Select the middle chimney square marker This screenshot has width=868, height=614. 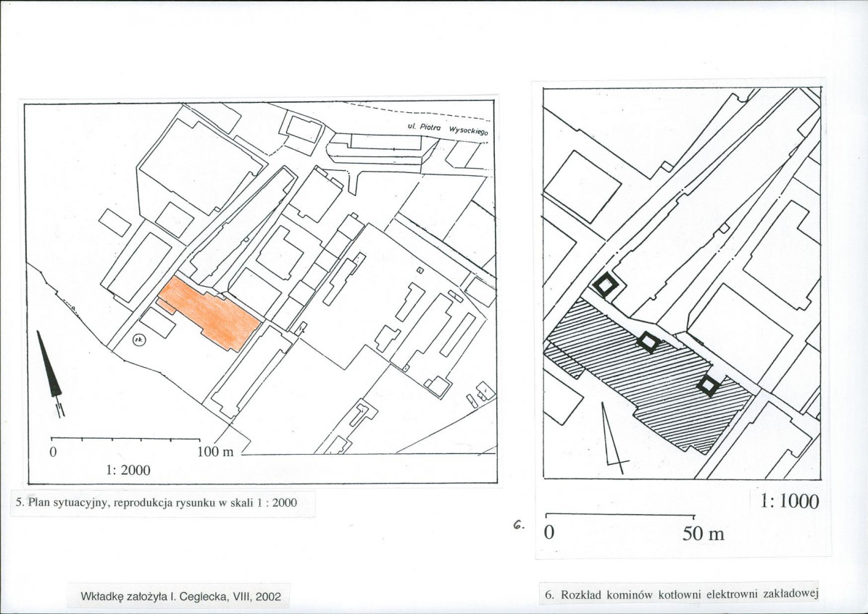point(648,342)
